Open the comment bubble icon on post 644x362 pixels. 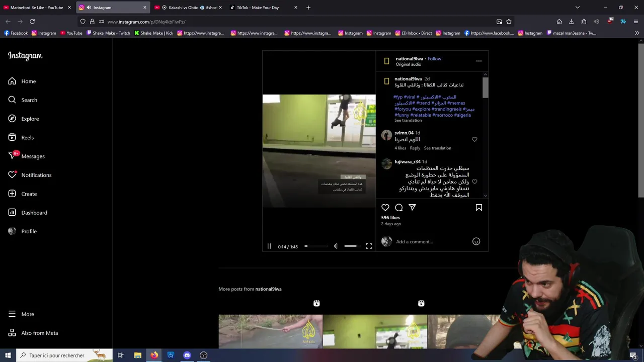pyautogui.click(x=399, y=208)
